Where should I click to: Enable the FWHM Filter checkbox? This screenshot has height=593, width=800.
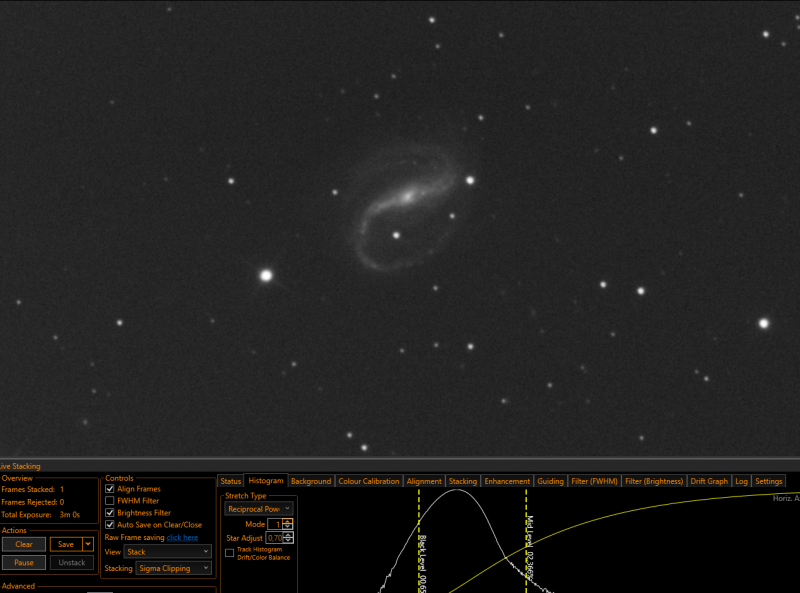[110, 501]
